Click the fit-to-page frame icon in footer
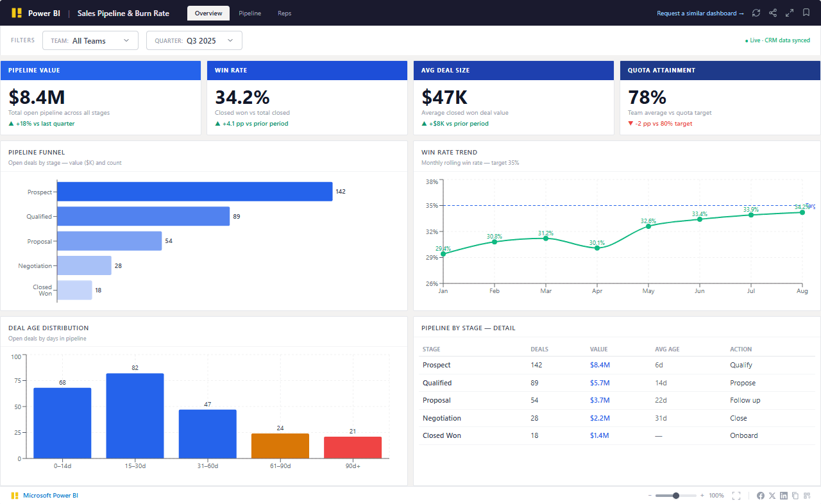This screenshot has width=821, height=504. (x=736, y=496)
